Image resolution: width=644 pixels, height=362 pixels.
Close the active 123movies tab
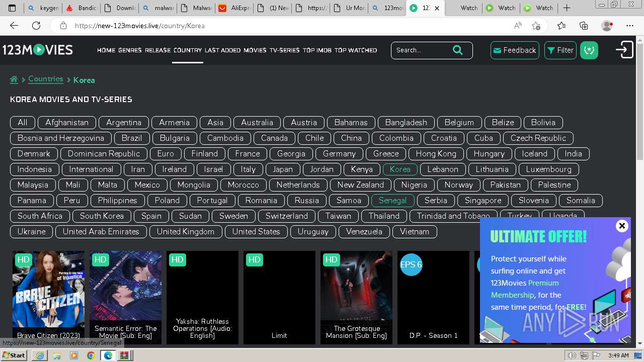437,8
